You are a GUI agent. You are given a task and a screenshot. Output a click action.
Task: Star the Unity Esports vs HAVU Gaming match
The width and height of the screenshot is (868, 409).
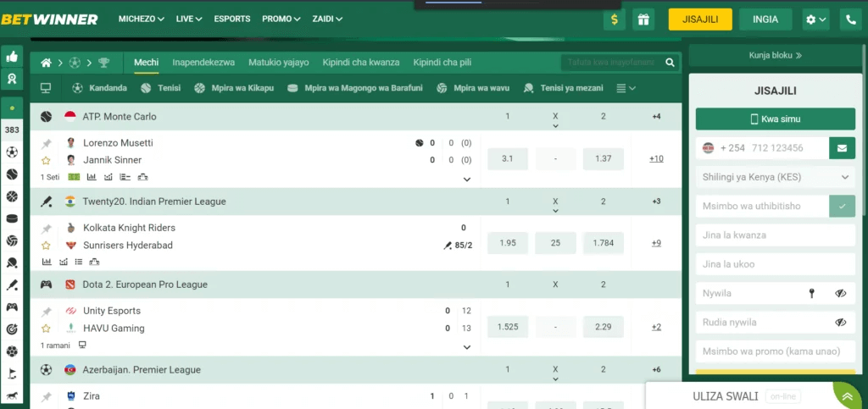[46, 329]
